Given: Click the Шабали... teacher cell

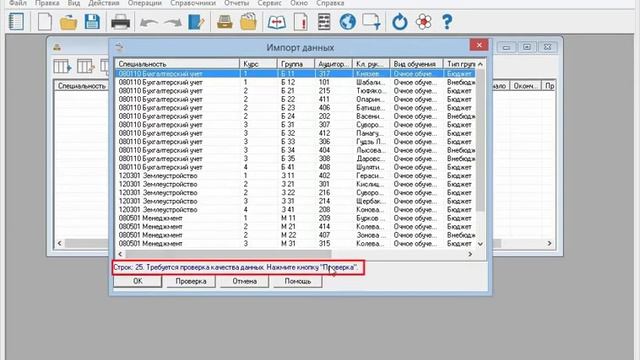Looking at the screenshot, I should 370,82.
